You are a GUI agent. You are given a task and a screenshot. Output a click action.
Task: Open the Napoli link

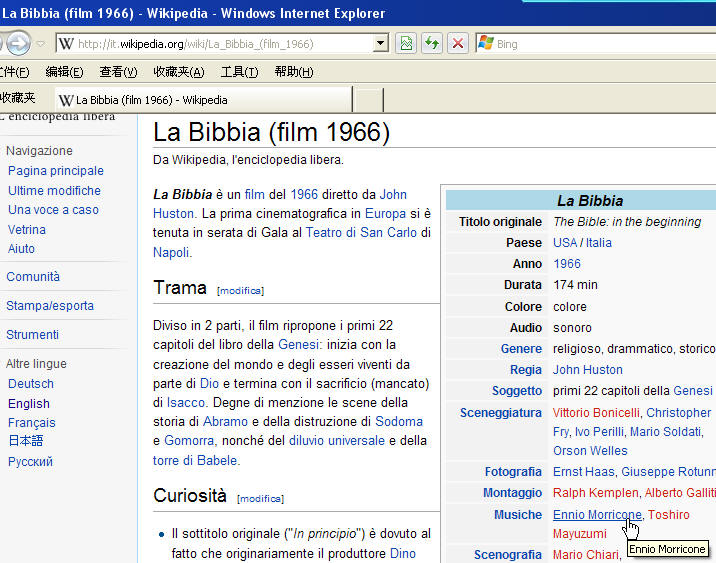pyautogui.click(x=171, y=252)
